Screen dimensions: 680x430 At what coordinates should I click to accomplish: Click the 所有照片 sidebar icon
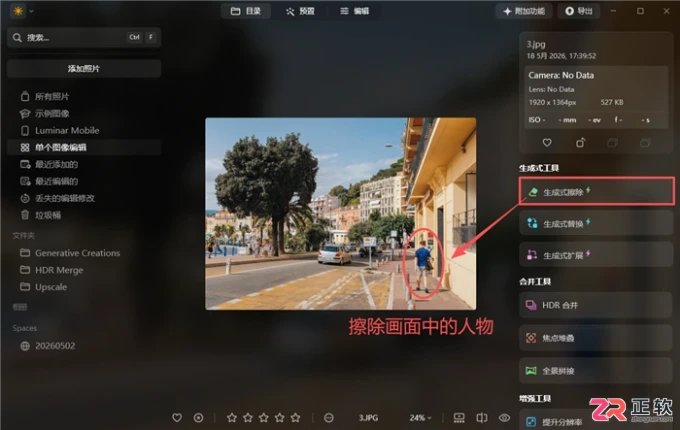[x=25, y=96]
